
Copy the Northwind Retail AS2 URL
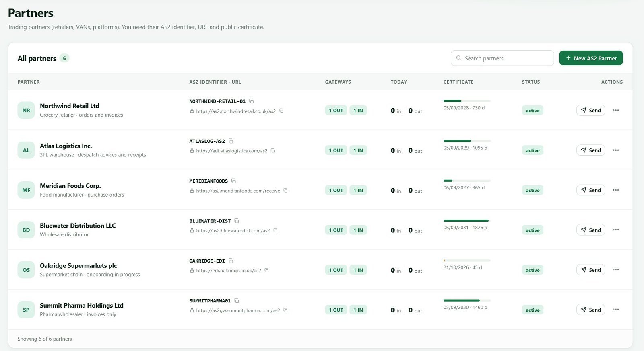coord(281,111)
